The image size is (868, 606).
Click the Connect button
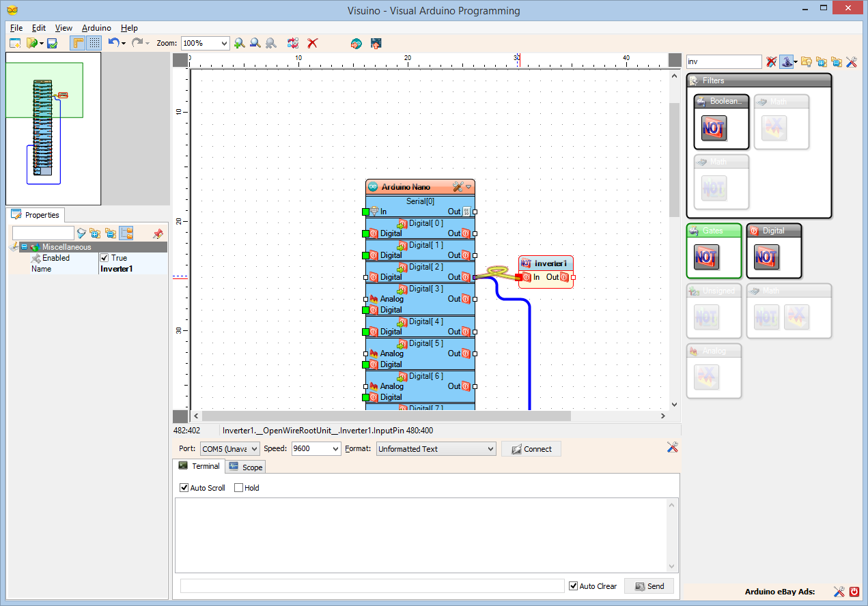tap(531, 448)
